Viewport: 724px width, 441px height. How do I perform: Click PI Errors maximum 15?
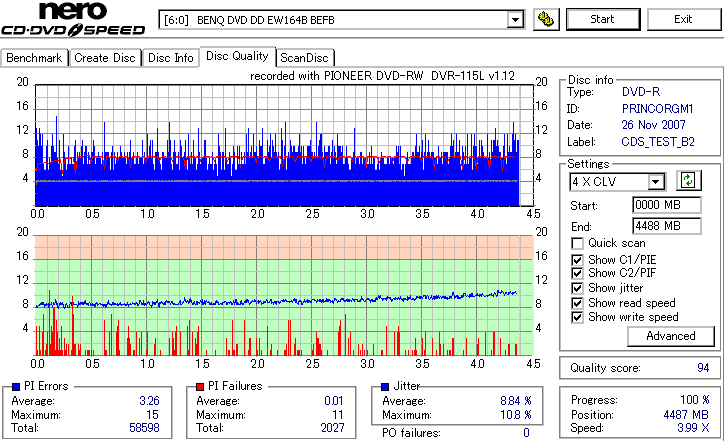coord(153,415)
